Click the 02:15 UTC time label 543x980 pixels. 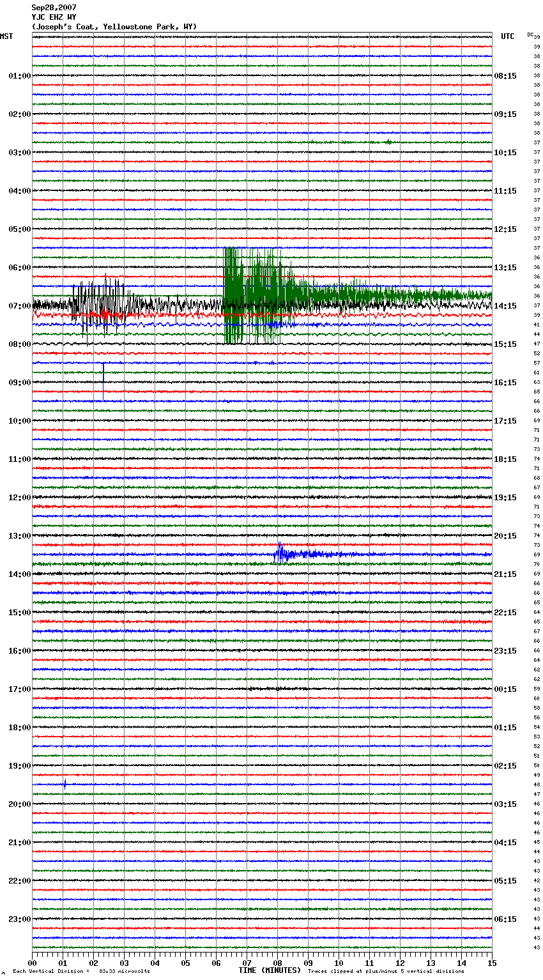(505, 766)
